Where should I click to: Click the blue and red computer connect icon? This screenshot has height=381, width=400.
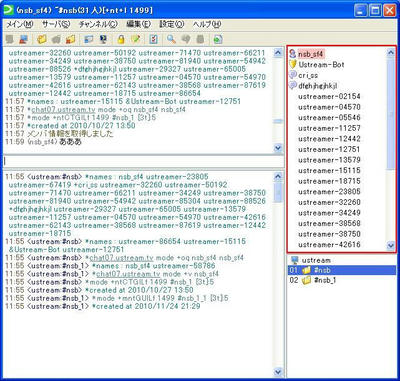23,39
